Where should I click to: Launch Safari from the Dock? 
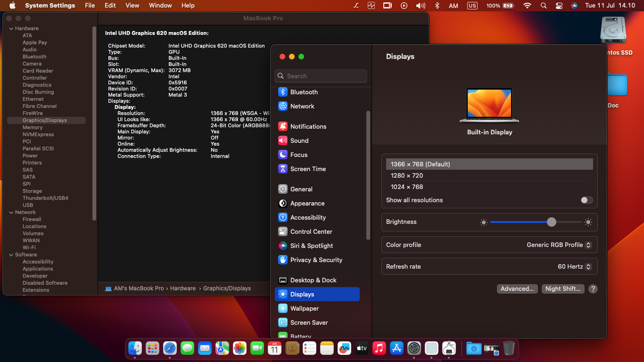[x=170, y=348]
